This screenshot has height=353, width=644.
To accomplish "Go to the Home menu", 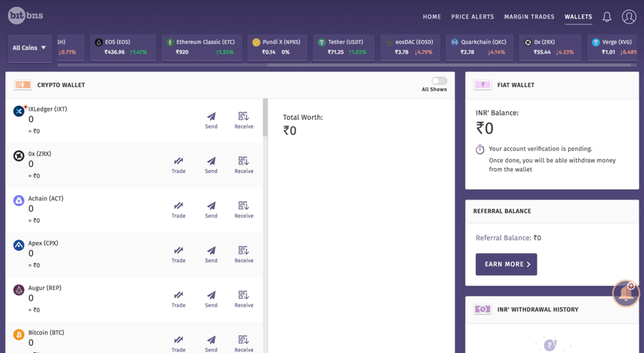I will (x=431, y=17).
